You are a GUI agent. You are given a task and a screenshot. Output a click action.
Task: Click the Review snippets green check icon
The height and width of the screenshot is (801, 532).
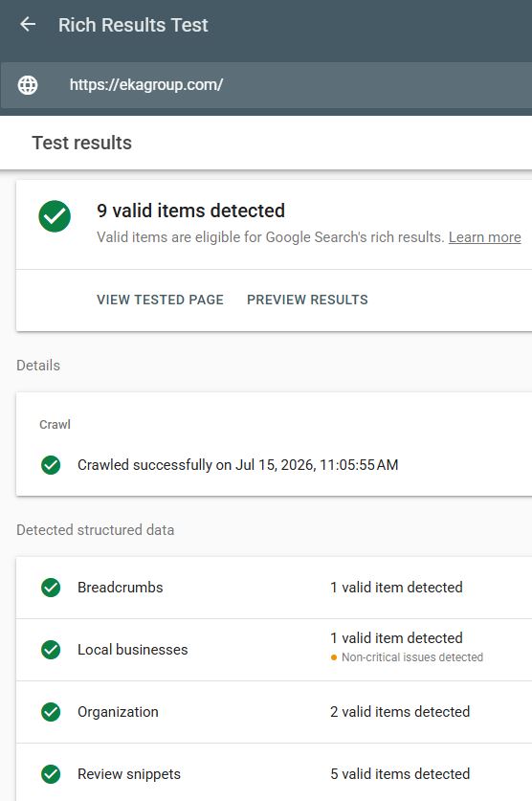(x=51, y=774)
